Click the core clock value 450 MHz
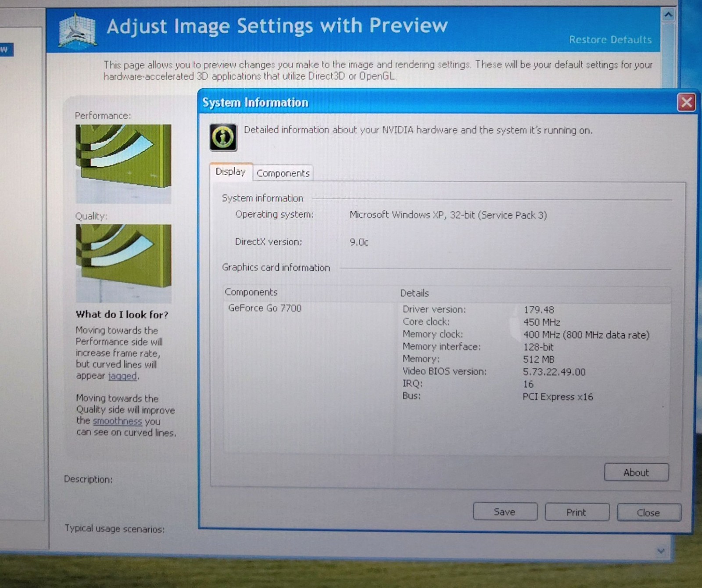The width and height of the screenshot is (702, 588). [x=542, y=322]
